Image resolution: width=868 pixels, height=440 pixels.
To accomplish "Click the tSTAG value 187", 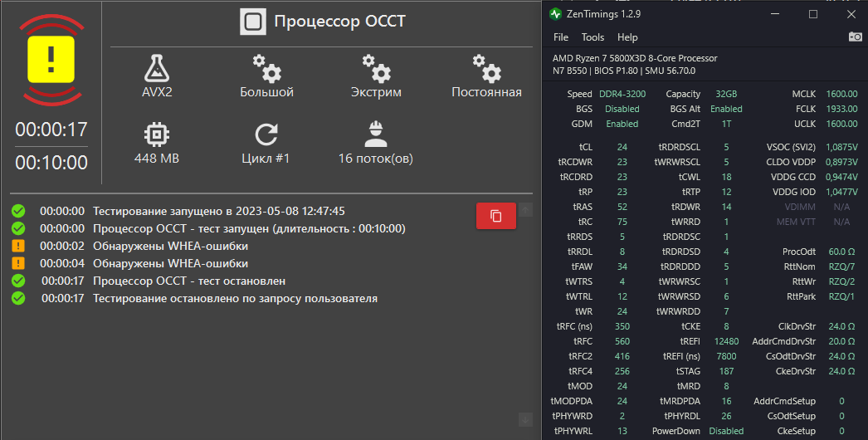I will [x=726, y=371].
